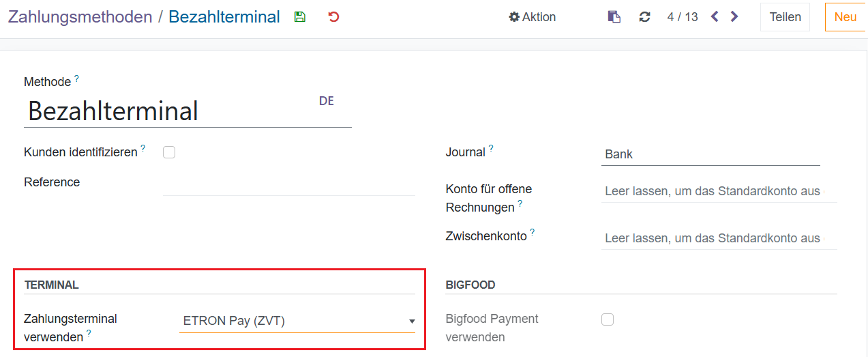This screenshot has width=868, height=357.
Task: Go to the previous record arrow
Action: click(x=715, y=16)
